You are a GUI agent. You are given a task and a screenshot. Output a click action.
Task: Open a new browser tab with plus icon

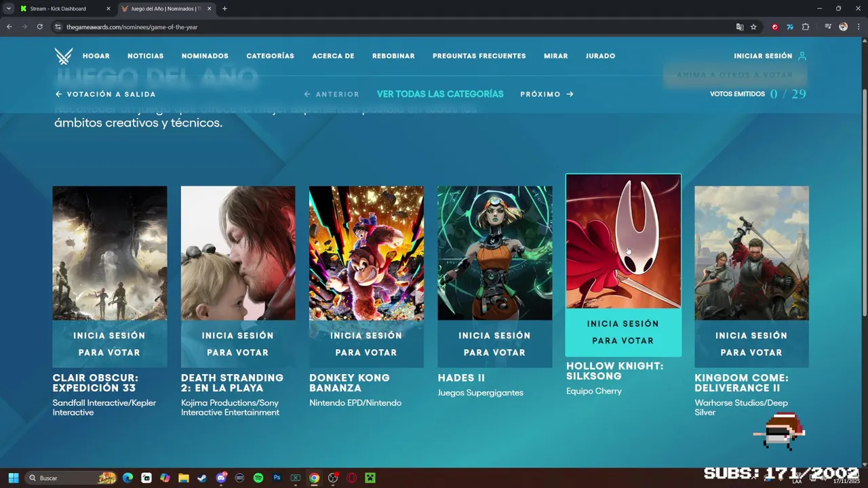pyautogui.click(x=224, y=9)
